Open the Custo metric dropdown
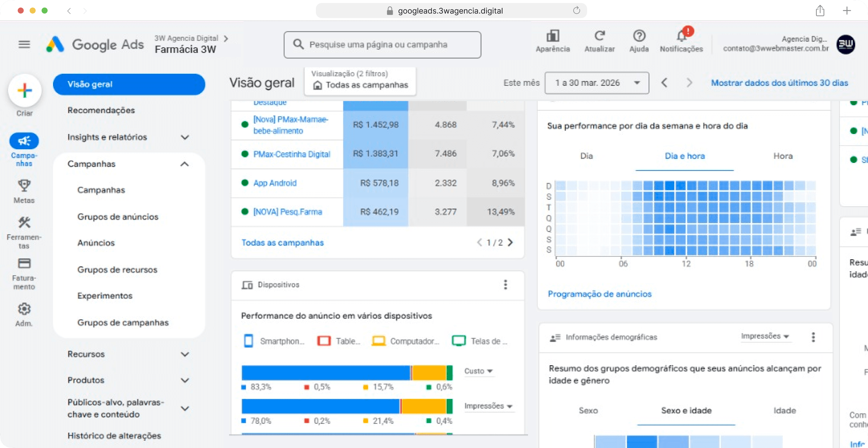The width and height of the screenshot is (868, 448). point(478,371)
